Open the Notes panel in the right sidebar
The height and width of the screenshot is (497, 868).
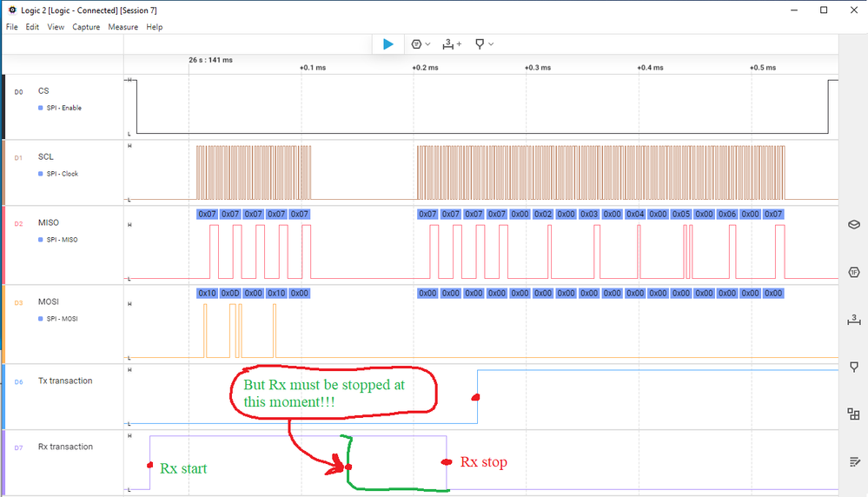click(854, 462)
